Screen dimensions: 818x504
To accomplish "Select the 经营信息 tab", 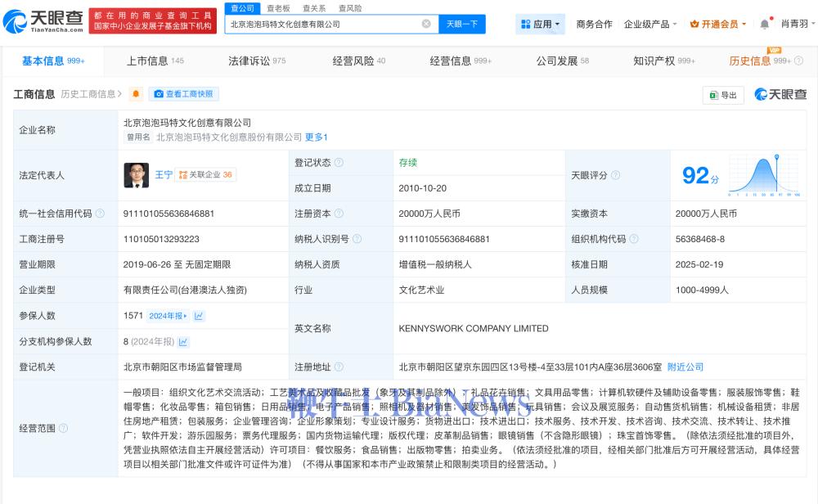I will pyautogui.click(x=461, y=61).
